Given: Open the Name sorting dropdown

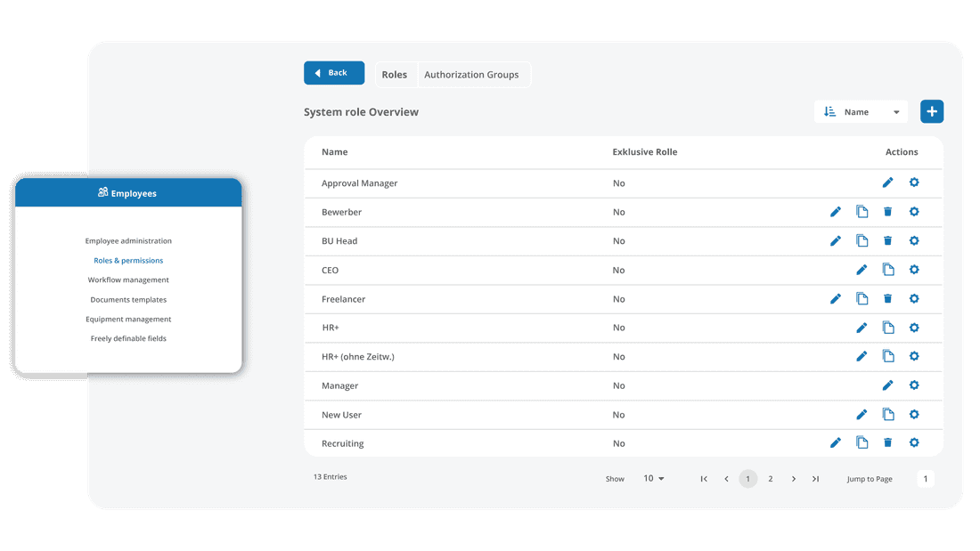Looking at the screenshot, I should pyautogui.click(x=861, y=111).
